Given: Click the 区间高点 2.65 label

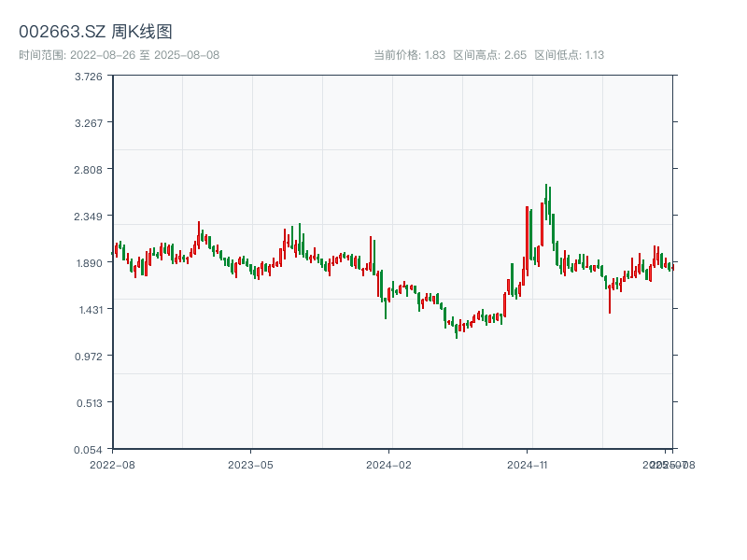Looking at the screenshot, I should tap(489, 55).
